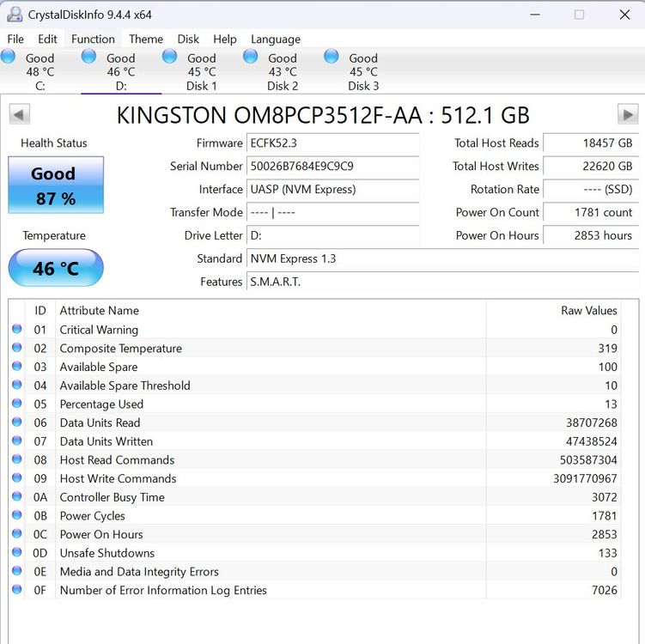Open the Language menu
Image resolution: width=645 pixels, height=644 pixels.
click(276, 39)
